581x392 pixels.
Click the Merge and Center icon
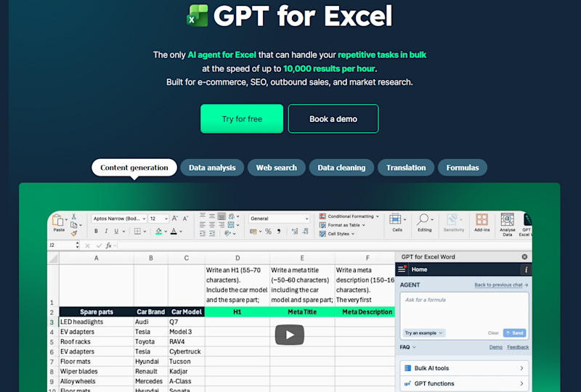click(231, 224)
